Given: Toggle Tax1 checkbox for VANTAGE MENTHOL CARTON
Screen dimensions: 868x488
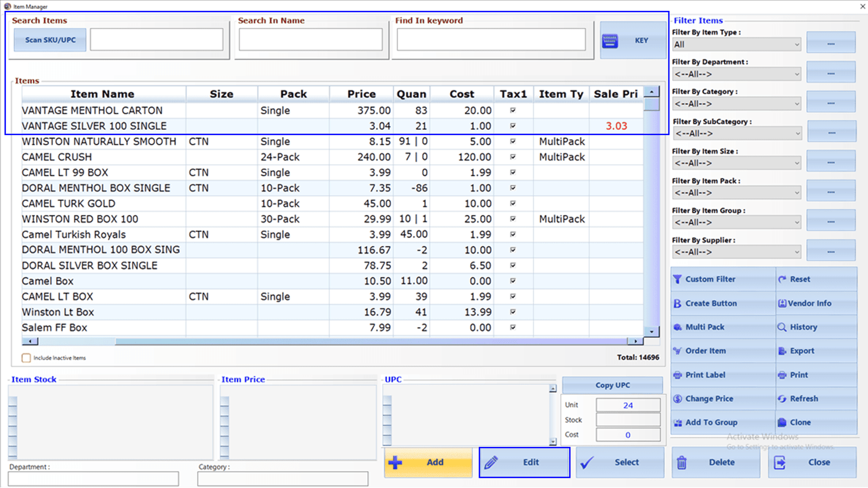Looking at the screenshot, I should coord(513,110).
